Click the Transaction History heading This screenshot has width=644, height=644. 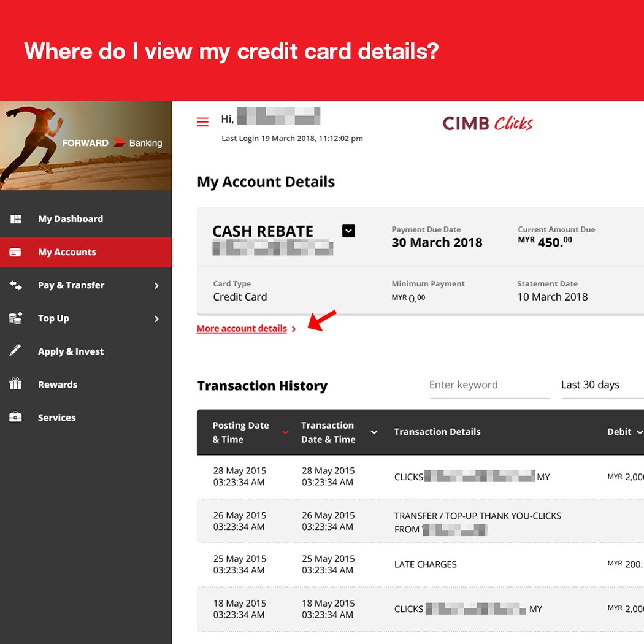click(x=263, y=386)
